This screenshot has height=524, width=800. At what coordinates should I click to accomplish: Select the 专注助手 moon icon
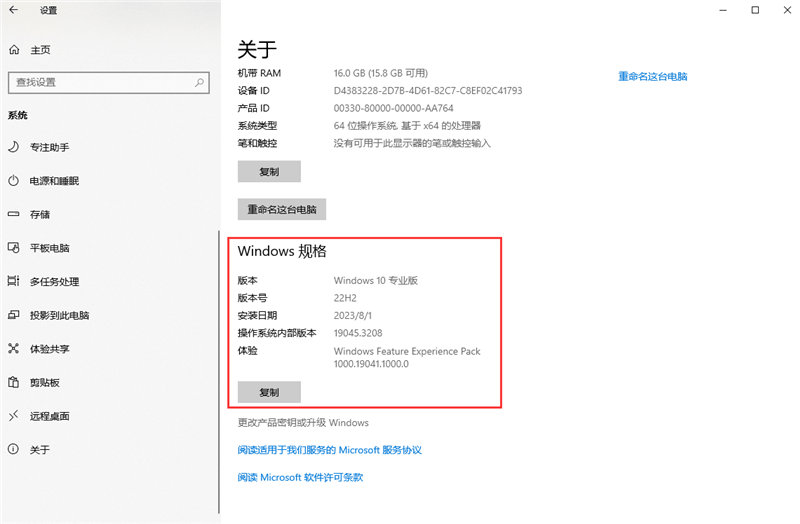point(14,147)
